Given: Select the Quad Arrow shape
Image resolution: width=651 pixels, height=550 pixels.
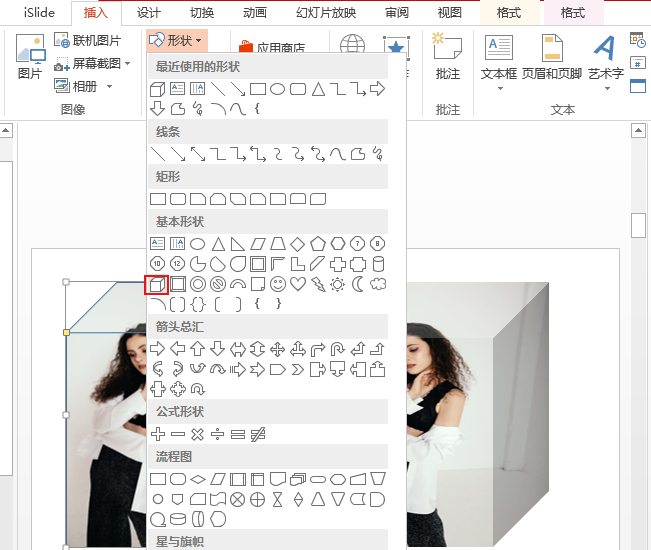Looking at the screenshot, I should (x=278, y=349).
